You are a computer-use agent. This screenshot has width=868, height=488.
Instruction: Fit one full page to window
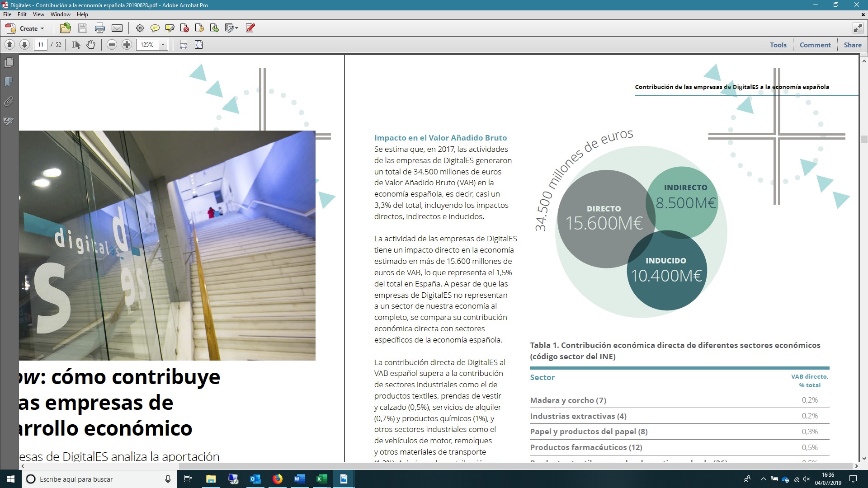coord(198,45)
